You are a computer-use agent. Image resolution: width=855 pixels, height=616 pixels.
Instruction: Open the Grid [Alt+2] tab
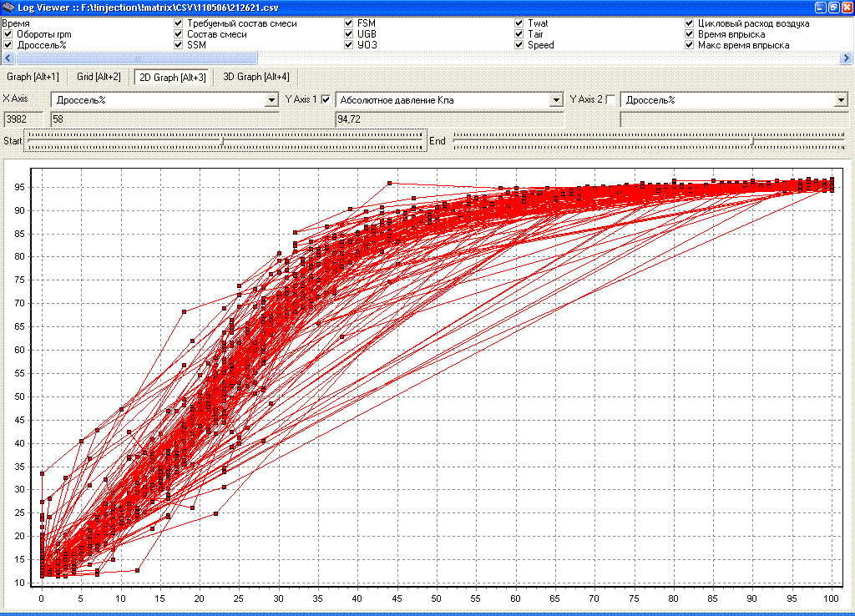coord(99,77)
